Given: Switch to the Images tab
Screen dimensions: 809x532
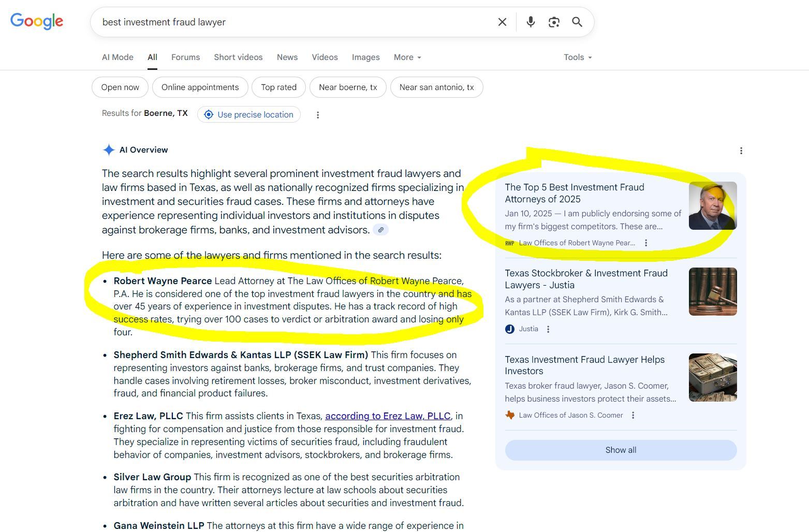Looking at the screenshot, I should click(365, 57).
